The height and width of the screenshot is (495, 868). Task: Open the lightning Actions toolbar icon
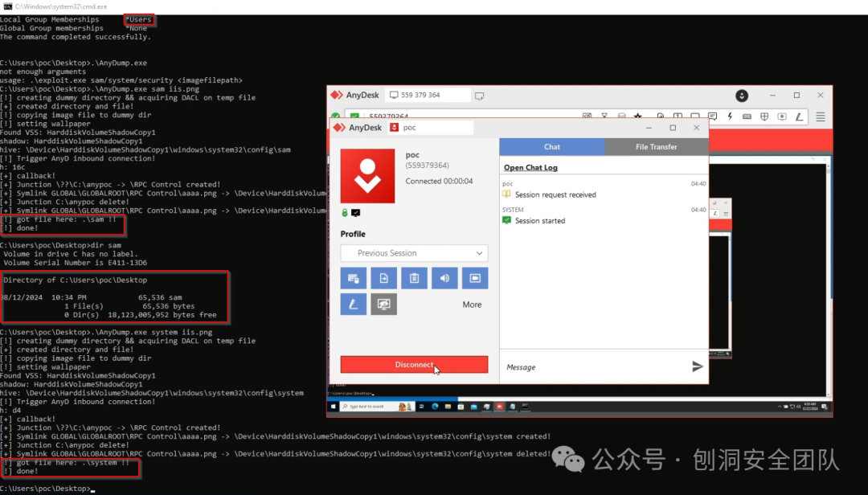tap(730, 117)
